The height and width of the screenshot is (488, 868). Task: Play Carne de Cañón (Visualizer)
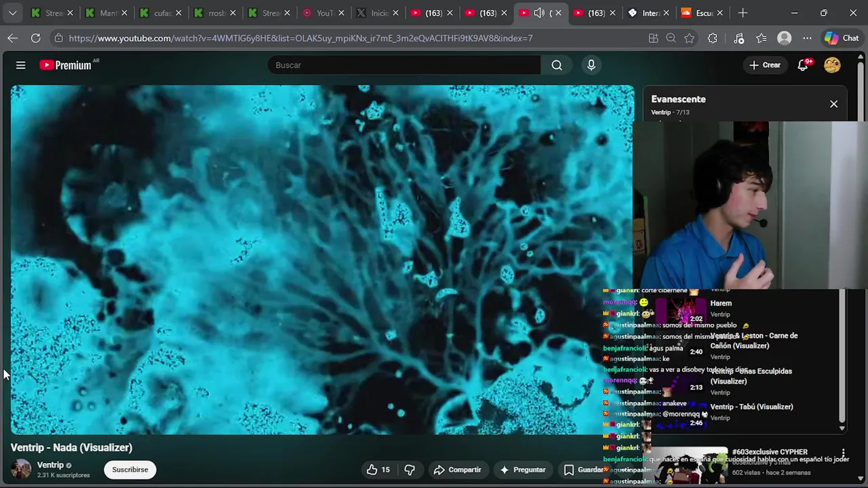click(x=753, y=341)
